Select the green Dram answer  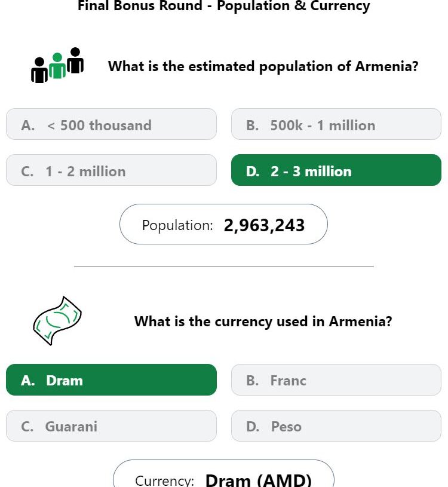tap(111, 380)
